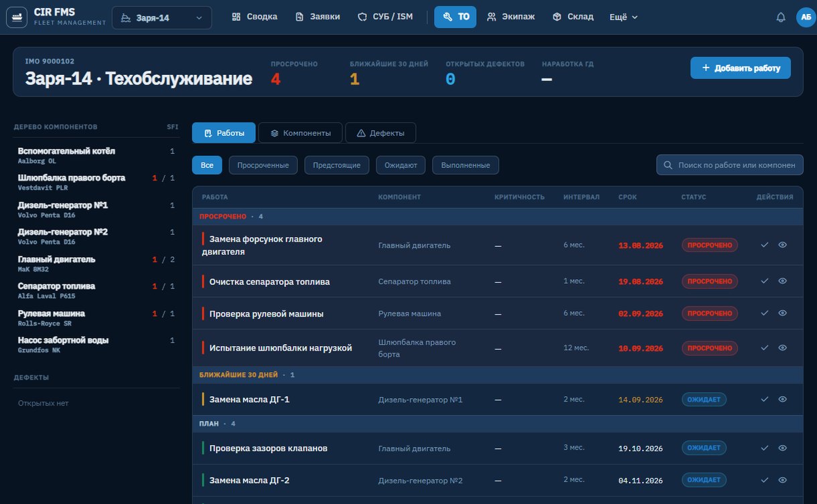Filter by Предстоящие
817x504 pixels.
(x=337, y=165)
